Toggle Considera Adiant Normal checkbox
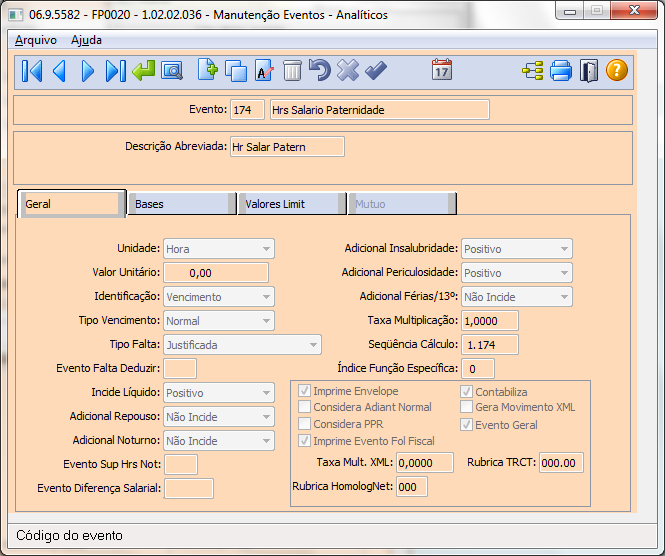 pyautogui.click(x=304, y=407)
